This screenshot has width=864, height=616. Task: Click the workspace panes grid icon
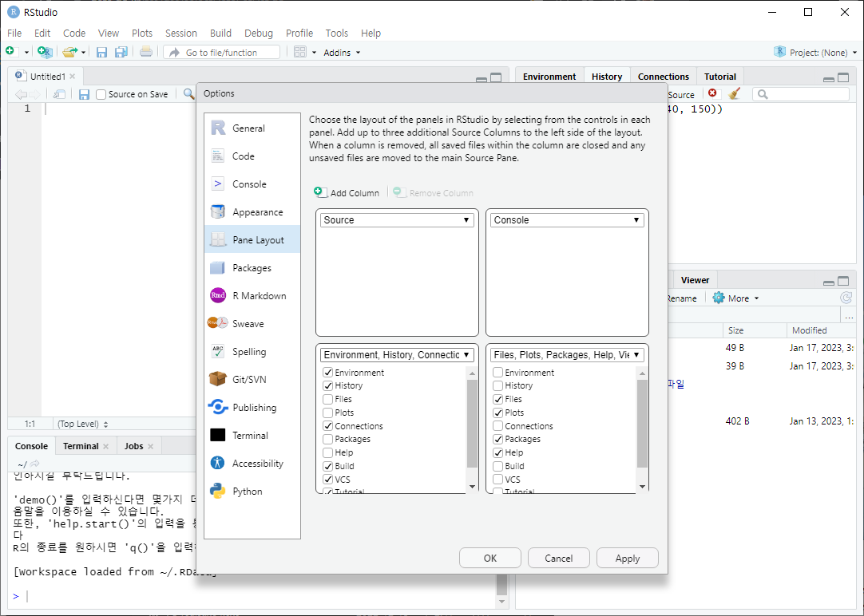coord(299,53)
